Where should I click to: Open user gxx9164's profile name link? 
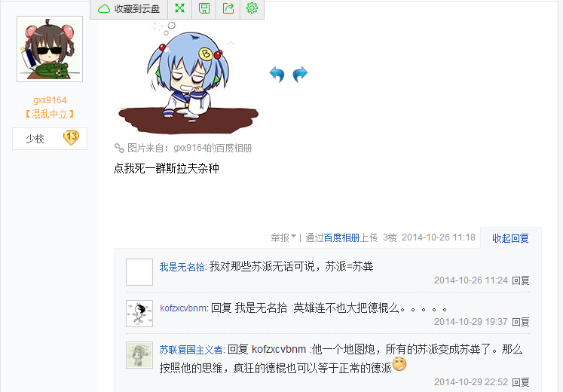coord(50,100)
